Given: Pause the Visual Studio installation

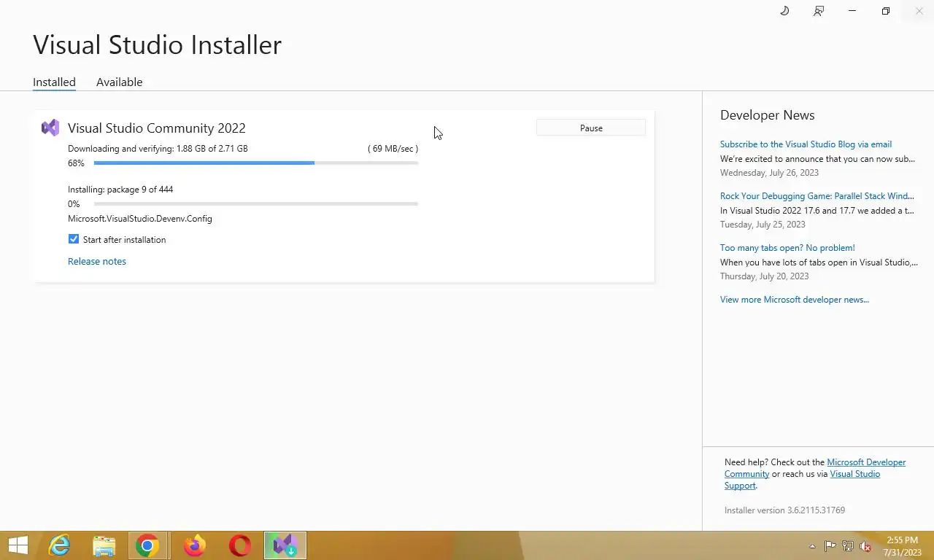Looking at the screenshot, I should pos(591,128).
